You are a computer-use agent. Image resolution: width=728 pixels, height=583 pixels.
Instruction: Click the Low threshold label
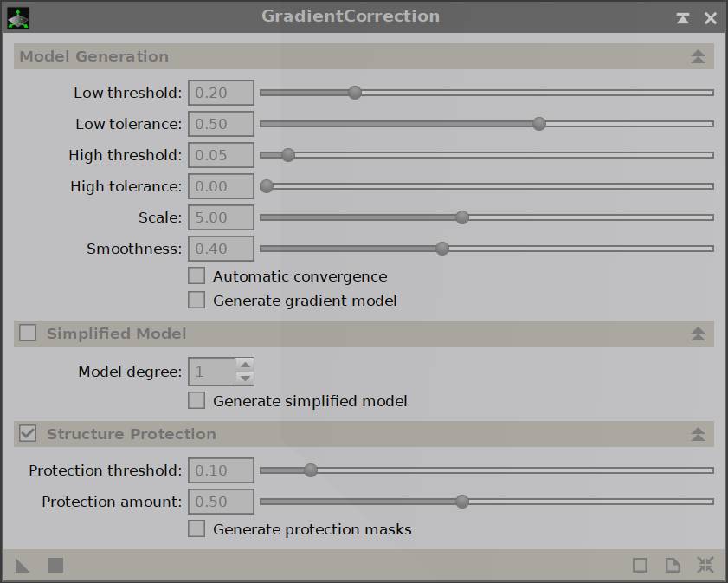point(127,93)
